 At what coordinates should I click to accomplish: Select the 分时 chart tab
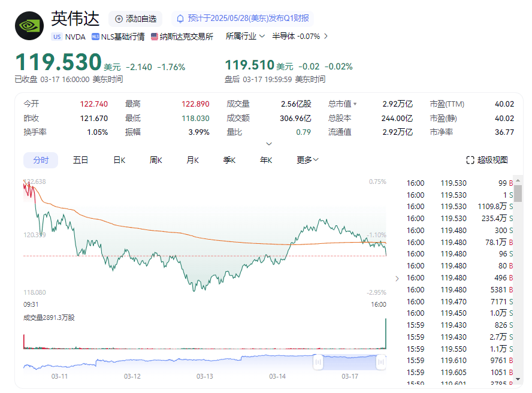point(41,160)
